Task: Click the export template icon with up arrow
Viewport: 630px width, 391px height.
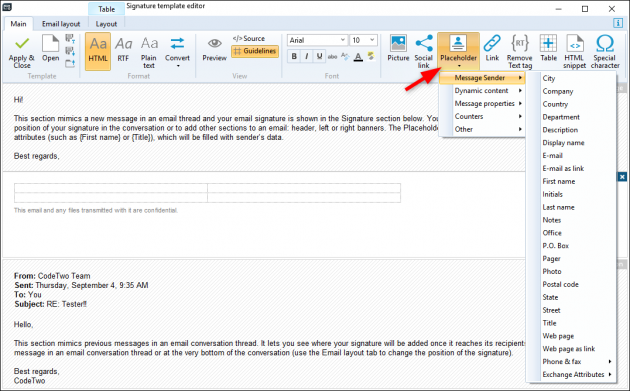Action: 70,63
